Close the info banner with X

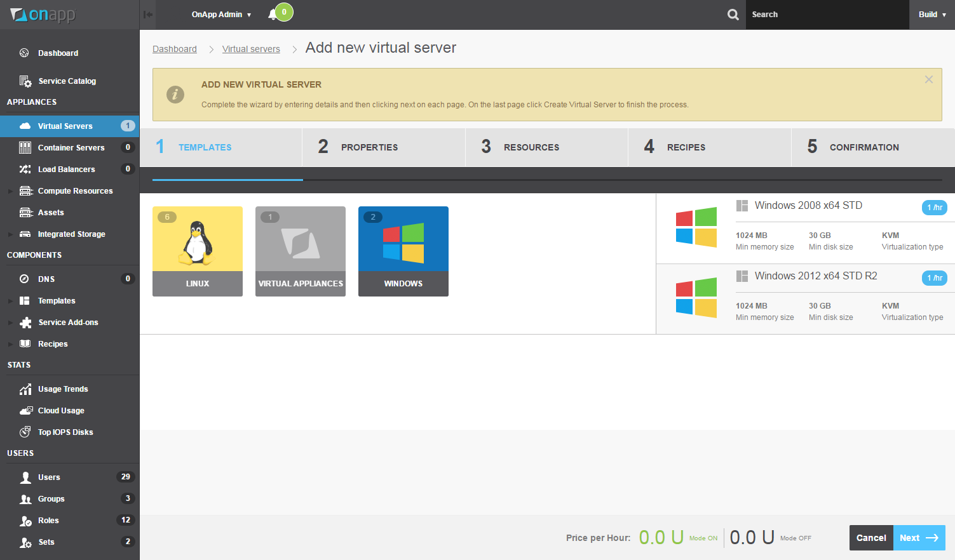929,79
